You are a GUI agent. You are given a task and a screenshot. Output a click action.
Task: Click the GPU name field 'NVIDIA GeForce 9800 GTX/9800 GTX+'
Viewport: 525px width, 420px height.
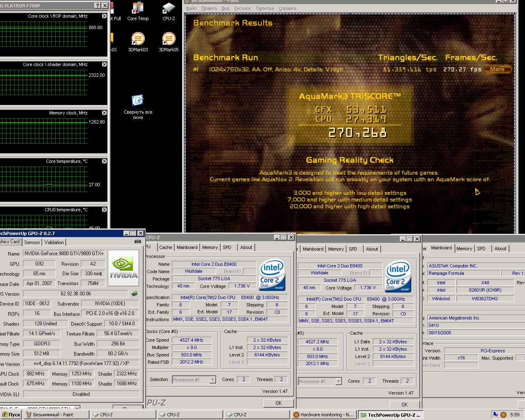click(x=64, y=253)
